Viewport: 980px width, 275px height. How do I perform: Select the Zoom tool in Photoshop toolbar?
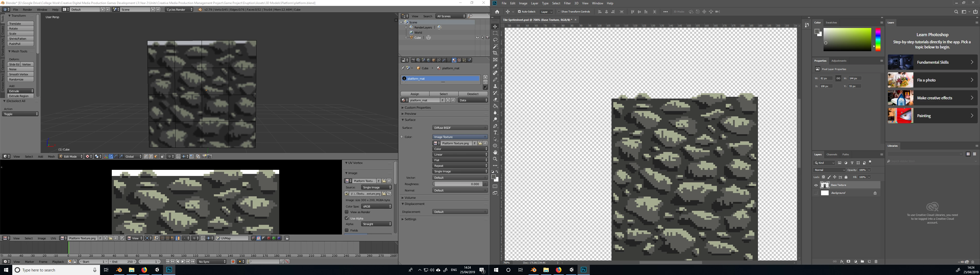tap(495, 159)
